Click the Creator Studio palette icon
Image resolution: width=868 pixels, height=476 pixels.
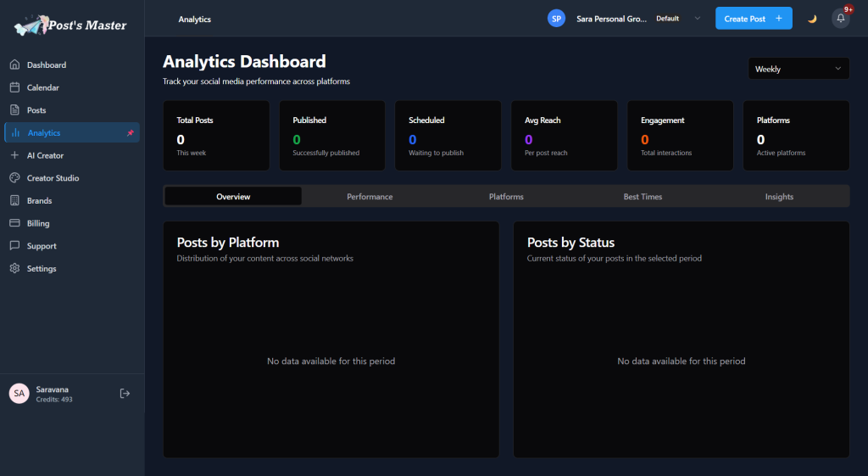pos(14,178)
